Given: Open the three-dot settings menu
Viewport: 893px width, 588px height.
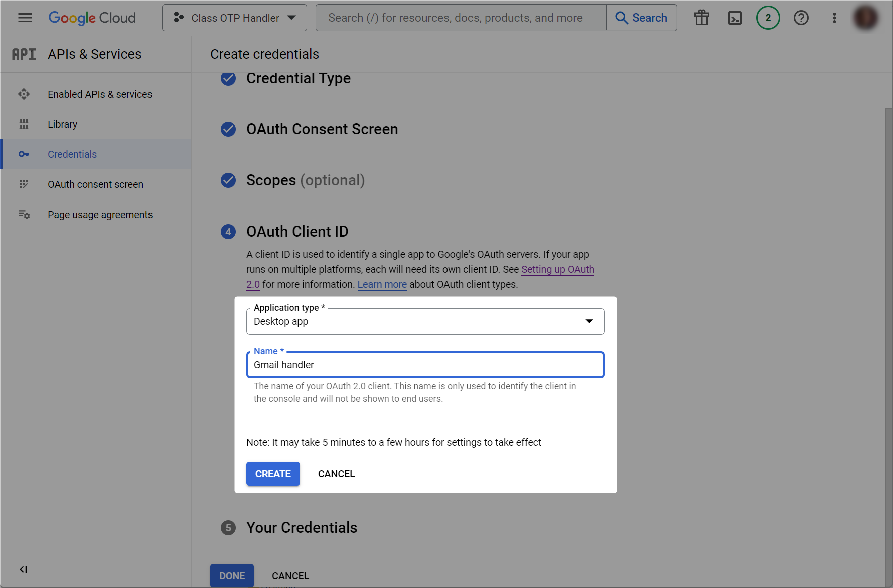Looking at the screenshot, I should (x=834, y=18).
